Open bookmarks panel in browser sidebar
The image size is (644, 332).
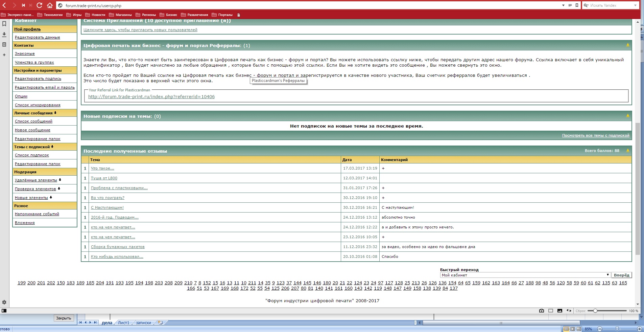(4, 24)
